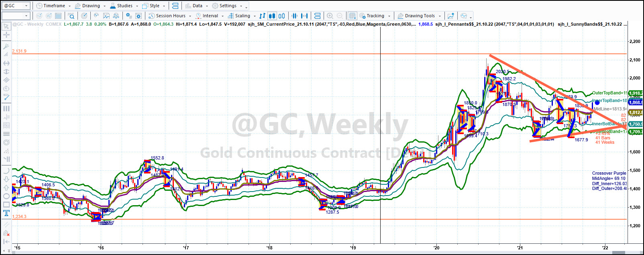This screenshot has width=644, height=255.
Task: Click the 1552.8 price label on chart
Action: (157, 158)
